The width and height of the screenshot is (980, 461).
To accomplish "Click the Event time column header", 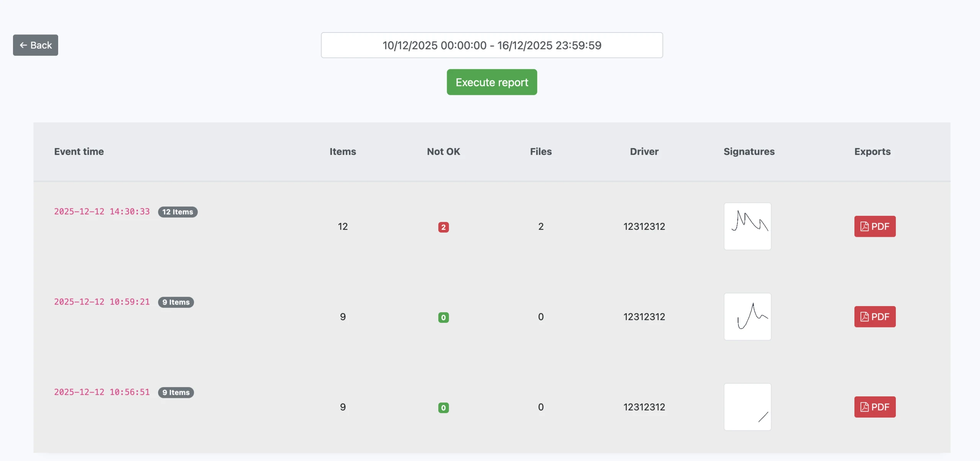I will [x=79, y=151].
